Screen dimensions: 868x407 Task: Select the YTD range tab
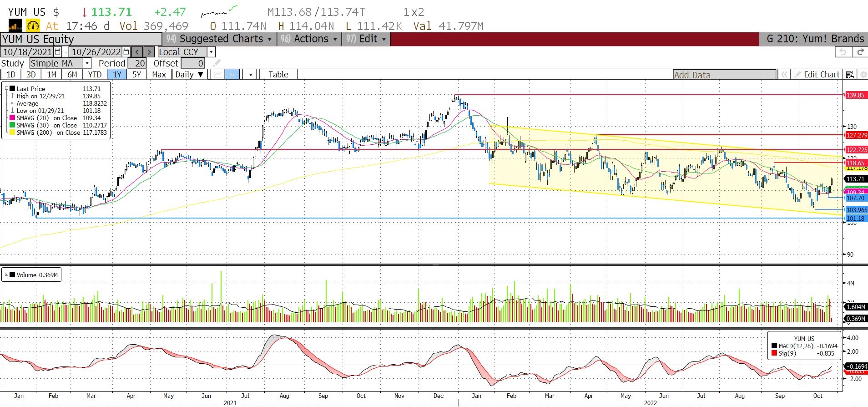(95, 74)
